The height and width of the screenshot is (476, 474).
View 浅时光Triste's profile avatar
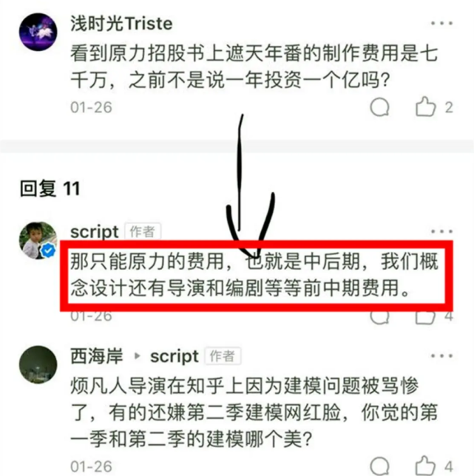[x=38, y=32]
